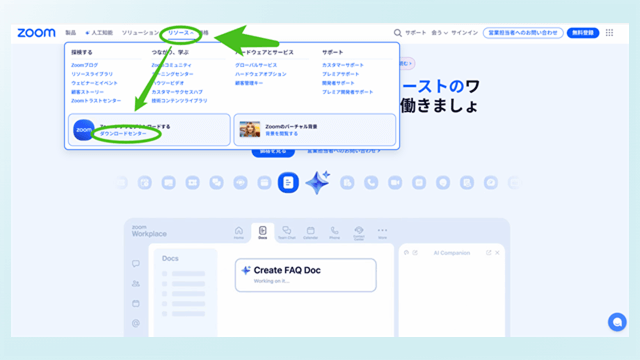Open the カスタマーサクセスハブ link
The image size is (640, 360).
177,92
